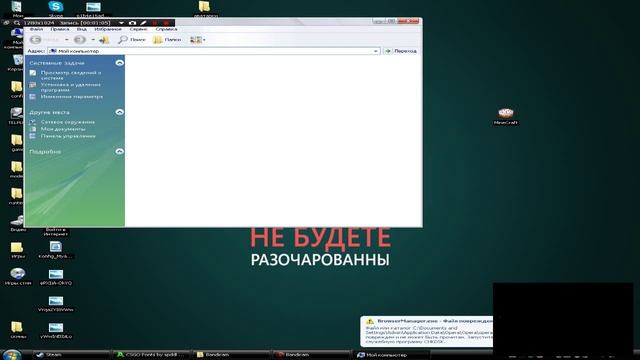Open Мои документы link in sidebar
640x360 pixels.
pos(63,129)
